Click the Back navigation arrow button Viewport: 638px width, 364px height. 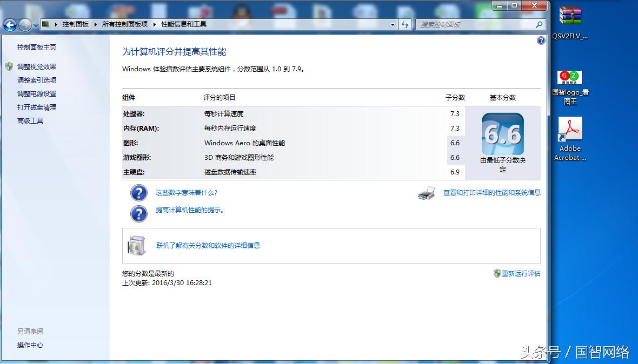pos(10,25)
